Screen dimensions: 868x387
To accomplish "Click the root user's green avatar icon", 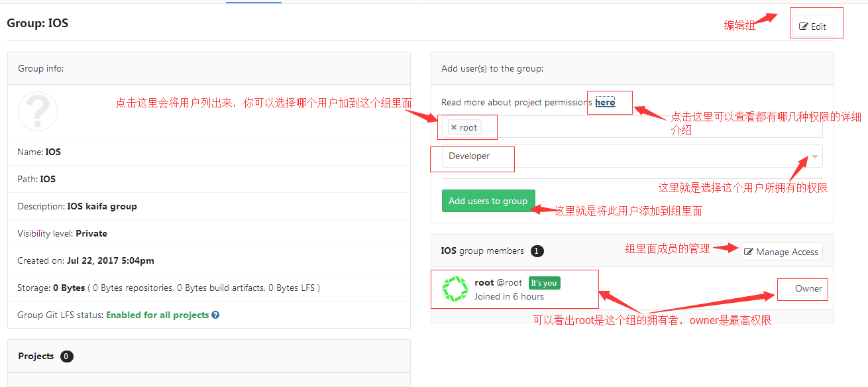I will pos(455,289).
